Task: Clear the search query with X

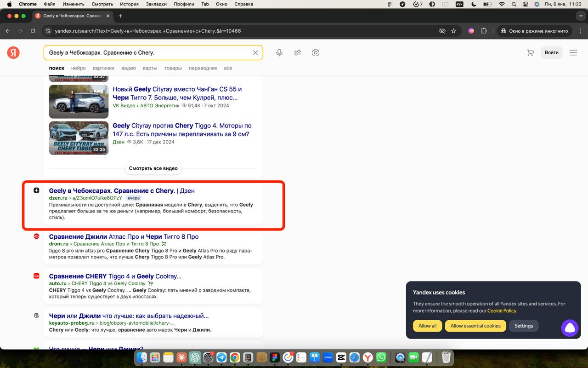Action: tap(255, 52)
